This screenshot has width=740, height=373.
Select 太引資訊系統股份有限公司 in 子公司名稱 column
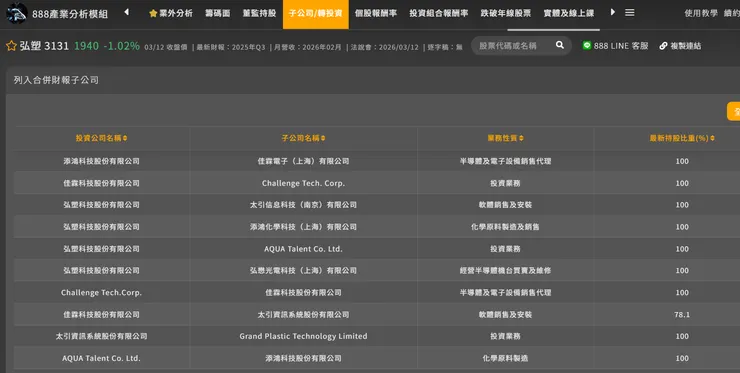[303, 314]
